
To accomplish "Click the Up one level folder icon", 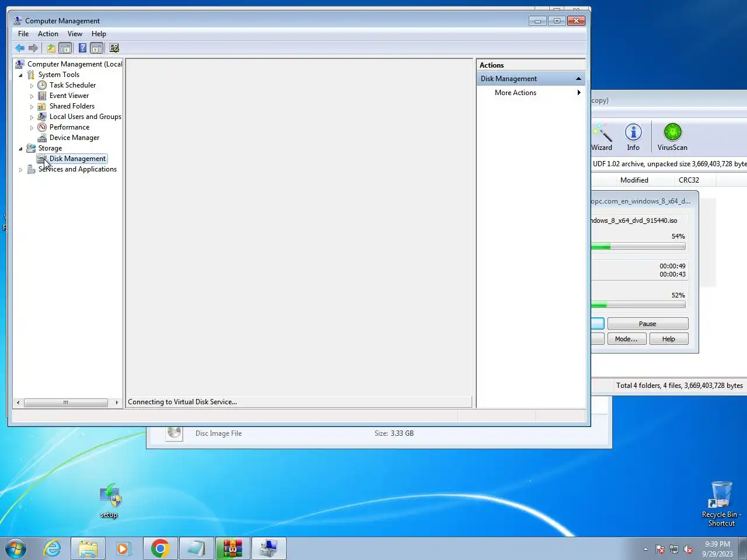I will click(51, 48).
